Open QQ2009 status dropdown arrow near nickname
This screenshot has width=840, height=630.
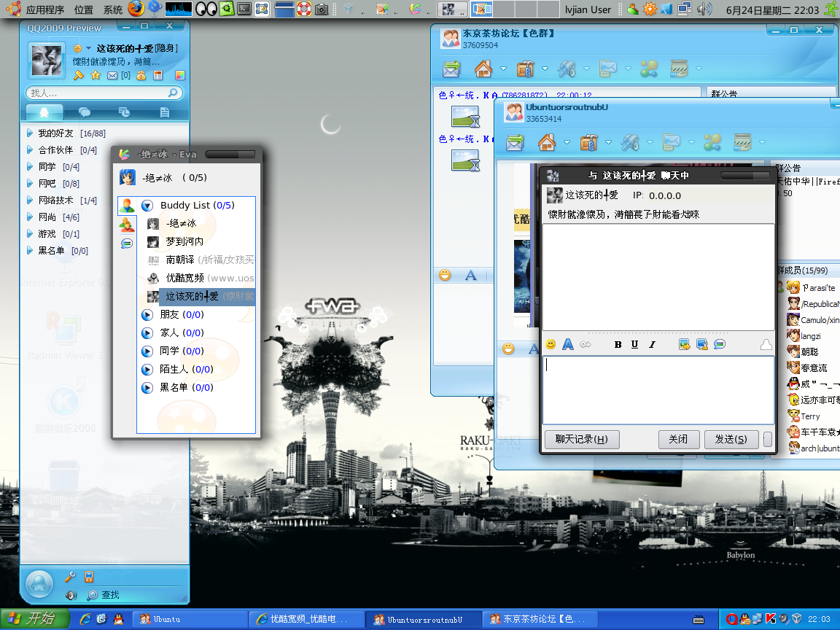point(88,48)
